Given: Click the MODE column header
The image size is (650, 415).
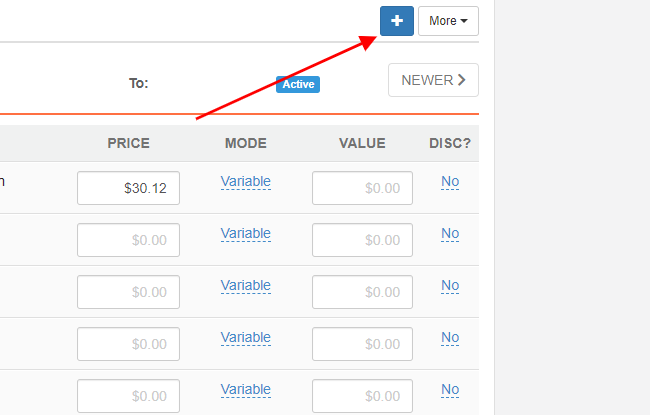Looking at the screenshot, I should (246, 143).
